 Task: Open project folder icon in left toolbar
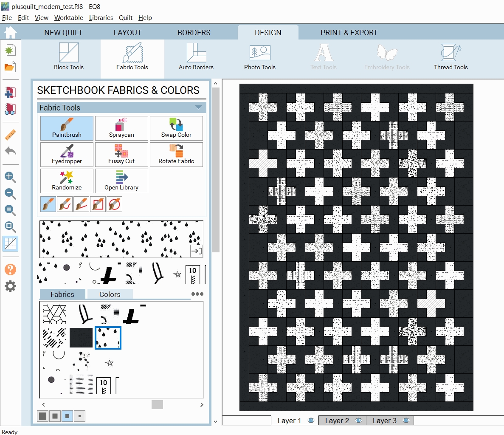[x=10, y=67]
